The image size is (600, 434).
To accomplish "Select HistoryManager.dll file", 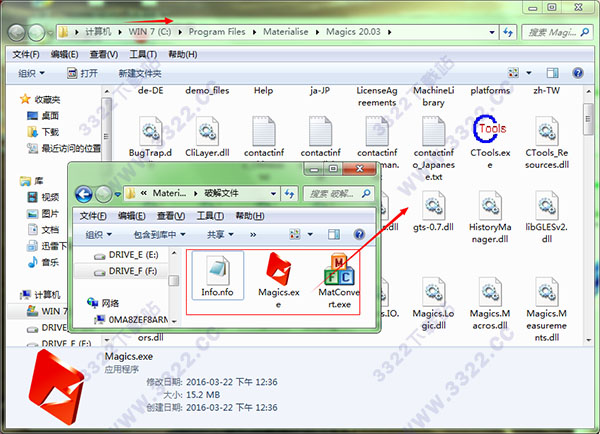I will (x=490, y=217).
